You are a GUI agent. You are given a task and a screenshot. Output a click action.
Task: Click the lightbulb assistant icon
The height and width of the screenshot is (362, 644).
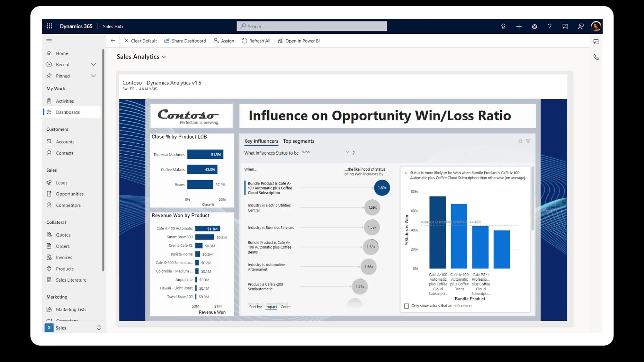503,26
